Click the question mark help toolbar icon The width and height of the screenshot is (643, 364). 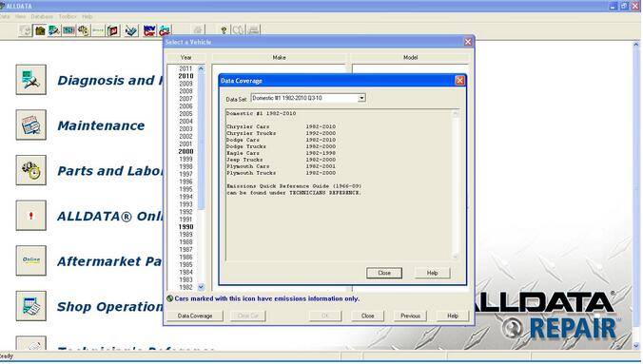tap(224, 30)
